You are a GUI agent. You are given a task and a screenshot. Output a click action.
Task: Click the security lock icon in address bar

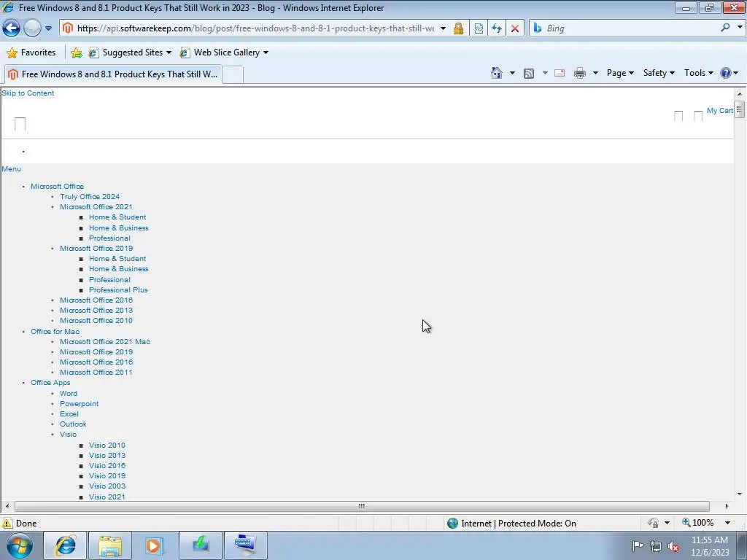pyautogui.click(x=458, y=28)
